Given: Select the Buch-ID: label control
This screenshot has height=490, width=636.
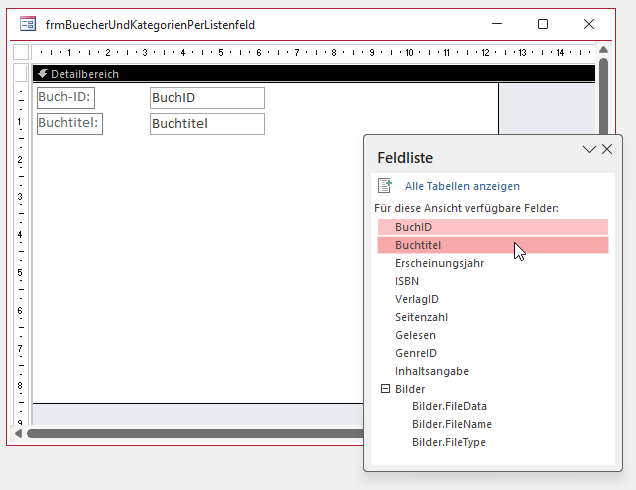Looking at the screenshot, I should 65,97.
